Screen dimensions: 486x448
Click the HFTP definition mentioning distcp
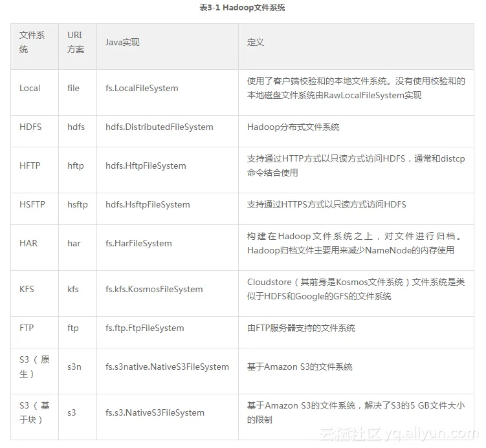(x=356, y=165)
